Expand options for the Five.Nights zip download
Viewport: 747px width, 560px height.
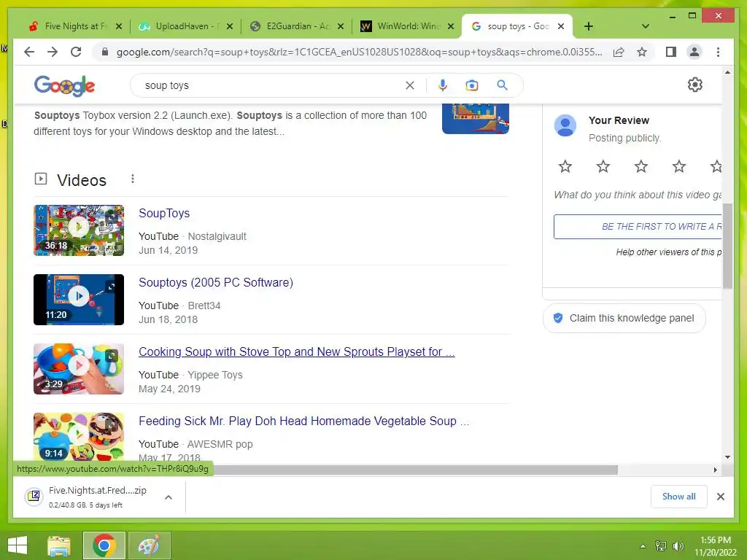pyautogui.click(x=169, y=497)
